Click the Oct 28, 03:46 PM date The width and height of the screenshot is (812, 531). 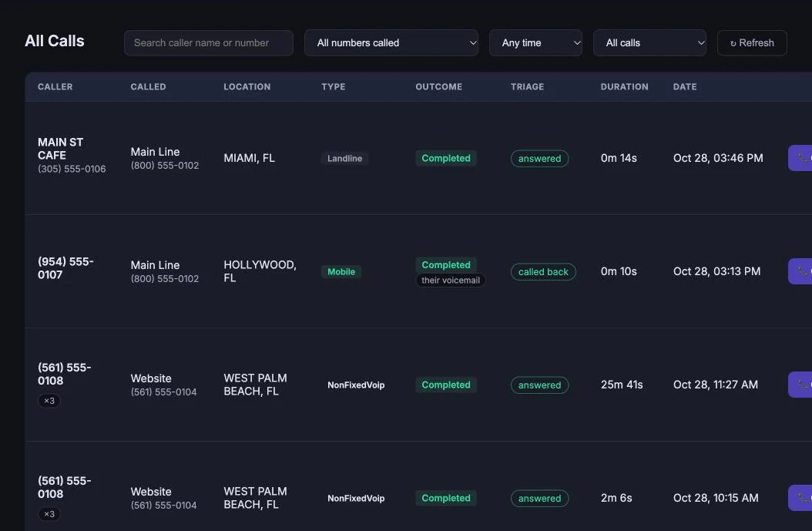718,158
